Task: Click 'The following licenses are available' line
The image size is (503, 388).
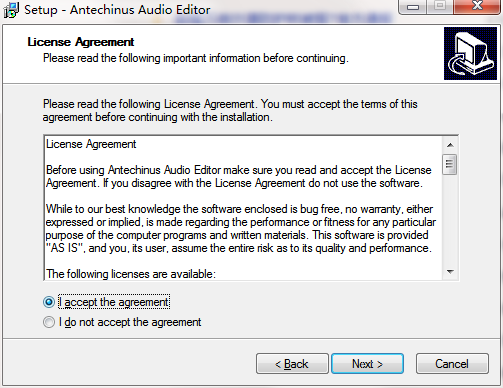Action: [x=131, y=274]
